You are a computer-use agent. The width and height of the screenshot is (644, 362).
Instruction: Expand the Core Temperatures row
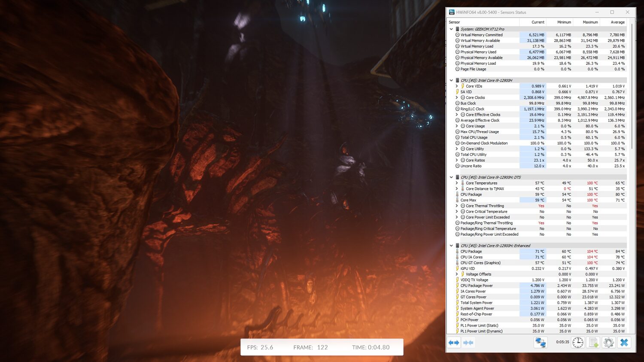pyautogui.click(x=457, y=183)
